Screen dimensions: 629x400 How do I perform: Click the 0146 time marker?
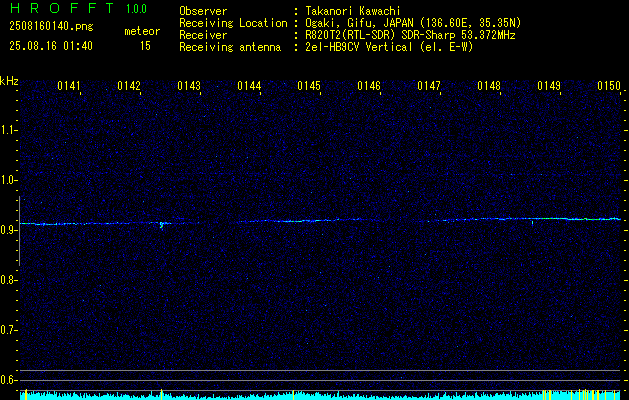click(x=369, y=86)
